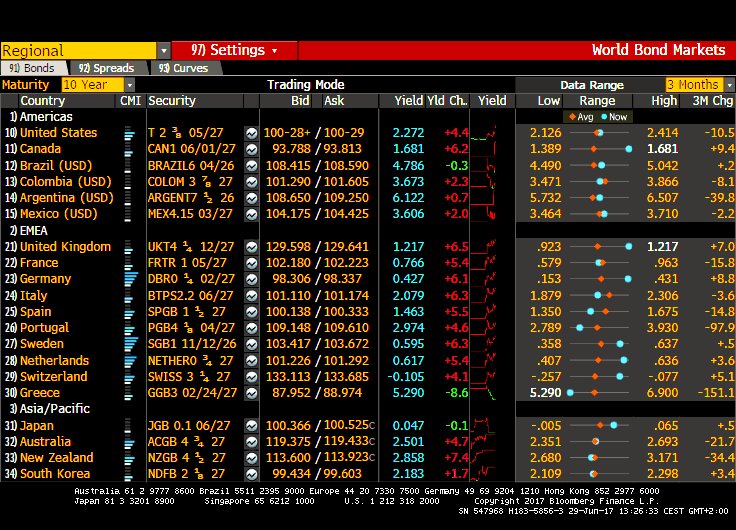Open the 31) Japan country link

point(29,425)
